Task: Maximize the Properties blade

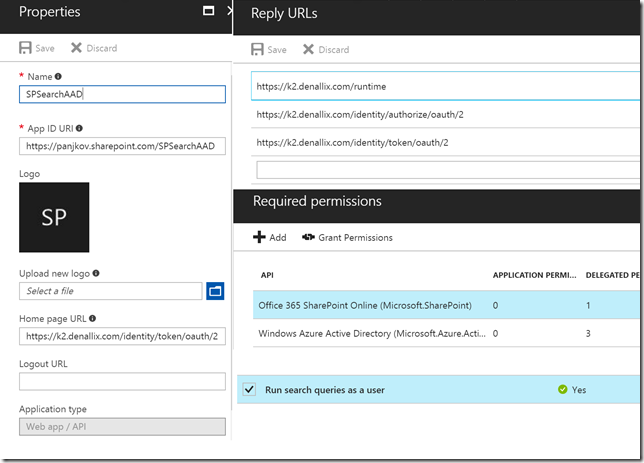Action: (x=208, y=11)
